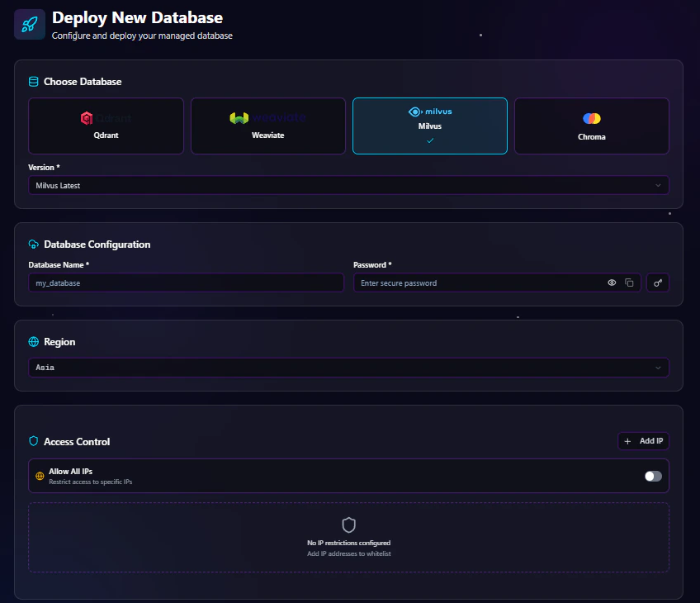Click the 'Deploy New Database' heading
Screen dimensions: 700x603
tap(138, 17)
